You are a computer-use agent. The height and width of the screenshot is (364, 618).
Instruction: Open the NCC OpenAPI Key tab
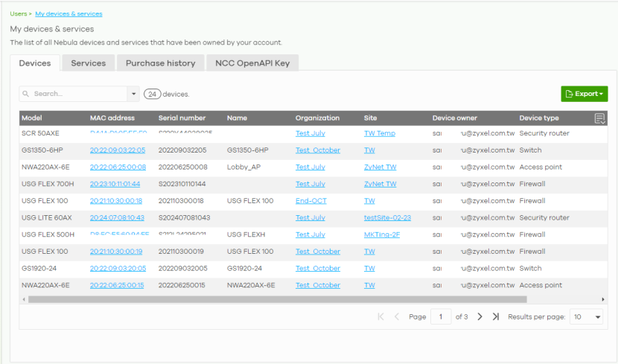pyautogui.click(x=252, y=63)
